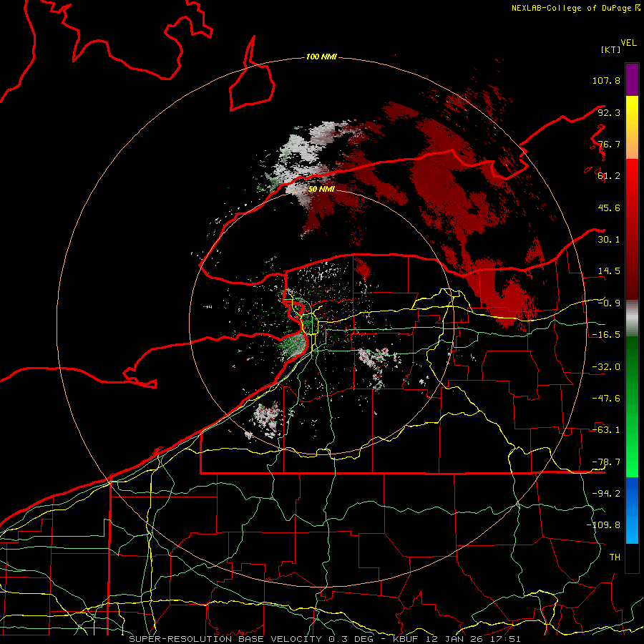Screen dimensions: 644x644
Task: Pick the purple band atop the velocity scale
Action: point(632,79)
